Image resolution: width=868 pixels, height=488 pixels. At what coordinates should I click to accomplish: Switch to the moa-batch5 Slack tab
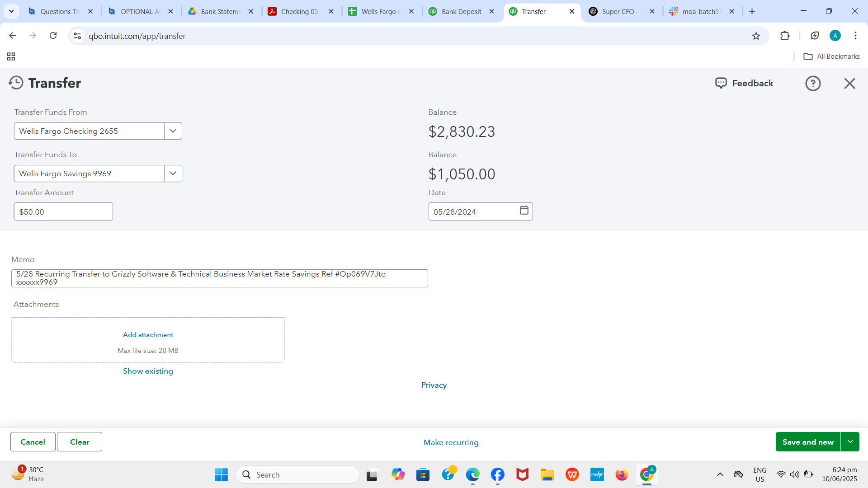point(701,12)
